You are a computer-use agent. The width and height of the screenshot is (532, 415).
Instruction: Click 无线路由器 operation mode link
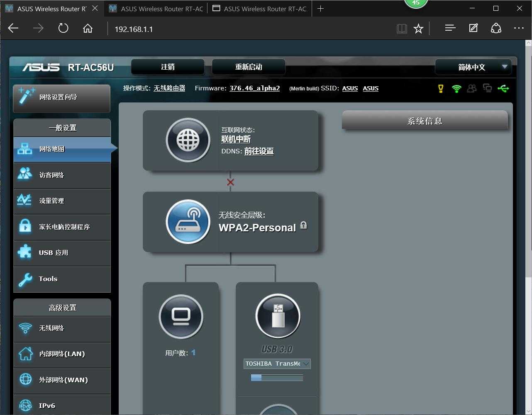[169, 88]
